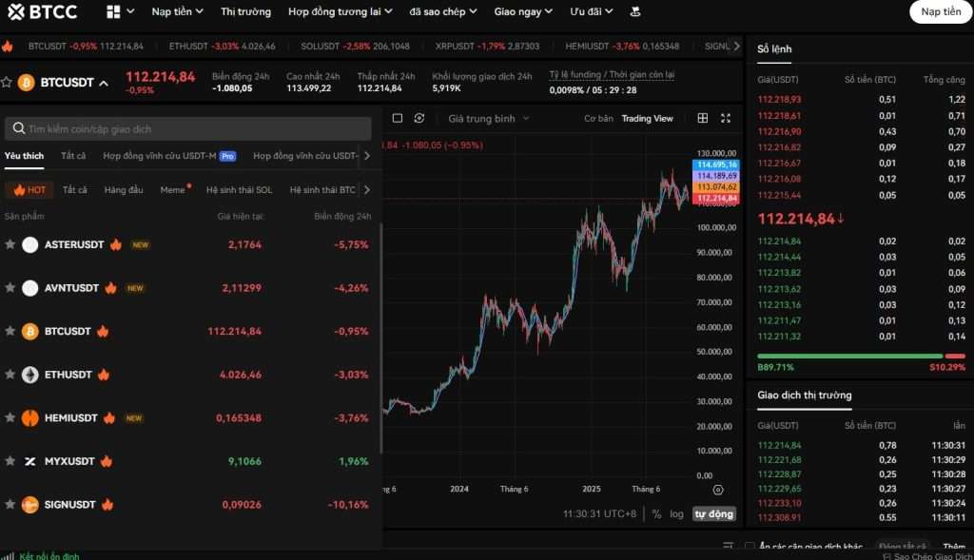Open the Thị trường menu

[x=245, y=11]
